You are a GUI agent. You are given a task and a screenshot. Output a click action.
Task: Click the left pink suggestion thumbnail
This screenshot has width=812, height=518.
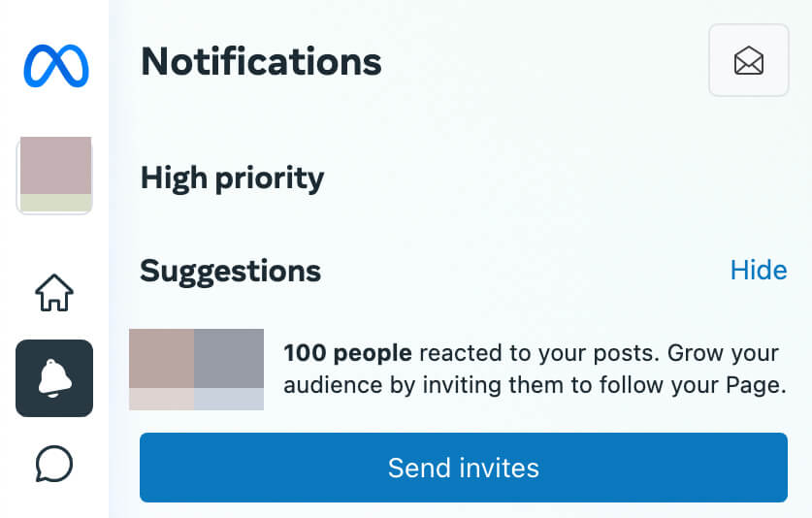click(x=162, y=360)
